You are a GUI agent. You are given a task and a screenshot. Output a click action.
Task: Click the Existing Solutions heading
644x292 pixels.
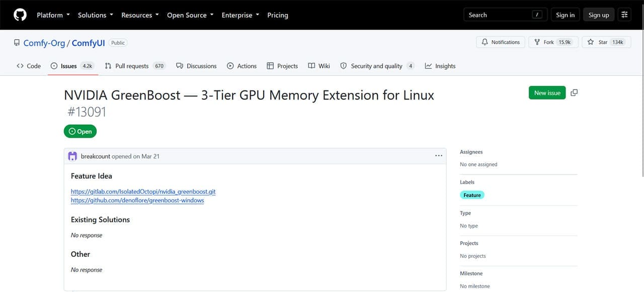point(100,220)
